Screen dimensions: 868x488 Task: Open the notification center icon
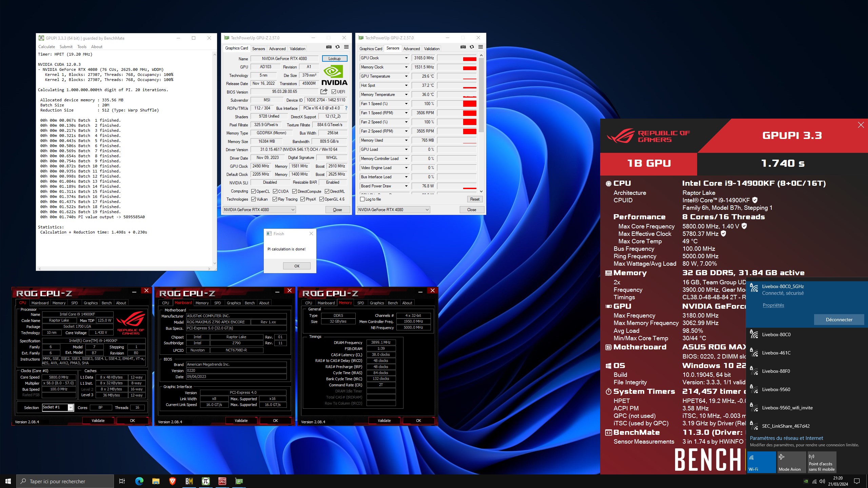pos(857,481)
